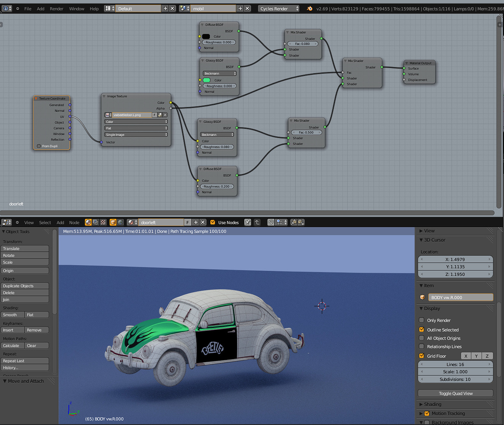Image resolution: width=504 pixels, height=425 pixels.
Task: Select the Texture nodes tree type
Action: [x=103, y=222]
